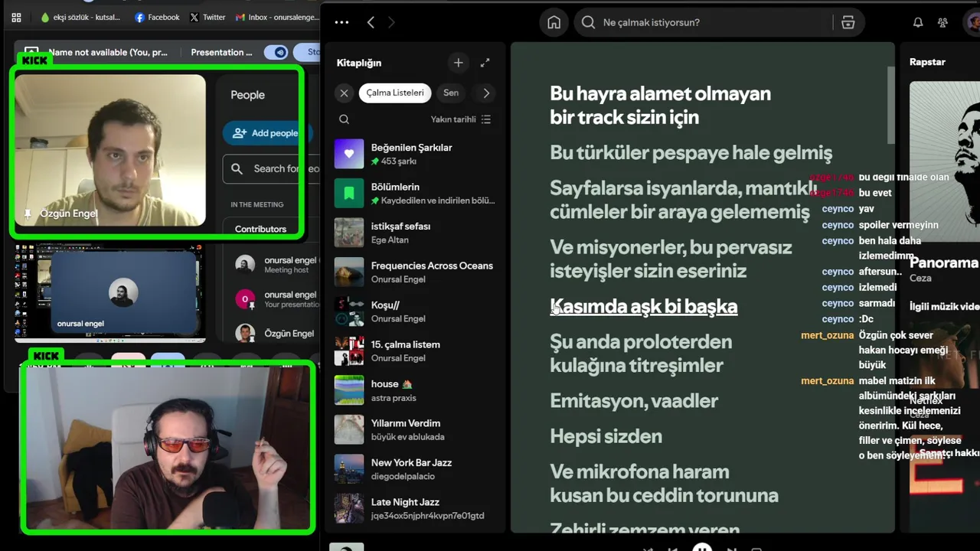Toggle presentation audio switch in Meet

click(x=276, y=52)
